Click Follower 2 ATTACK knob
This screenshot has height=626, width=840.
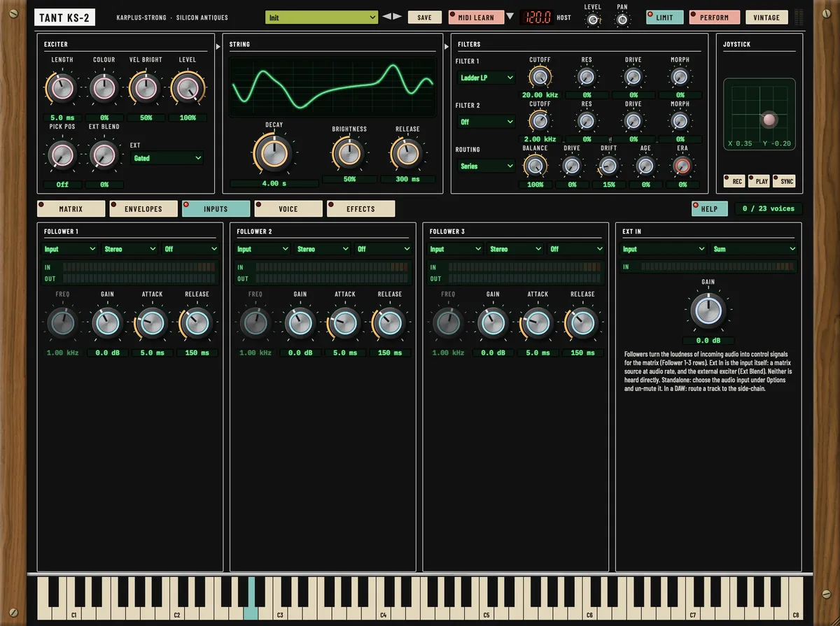click(345, 323)
